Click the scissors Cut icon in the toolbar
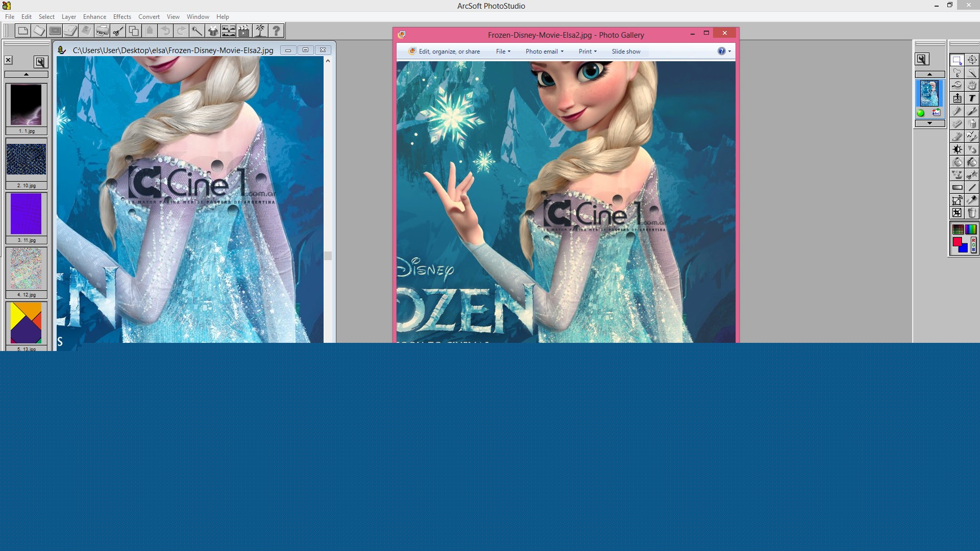This screenshot has height=551, width=980. [118, 31]
